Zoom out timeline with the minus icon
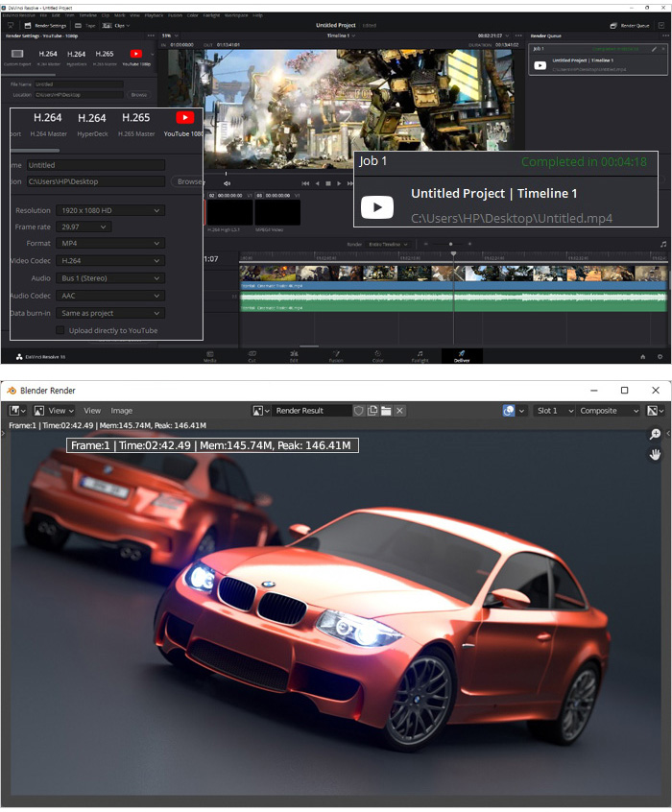Screen dimensions: 672x812 tap(426, 244)
